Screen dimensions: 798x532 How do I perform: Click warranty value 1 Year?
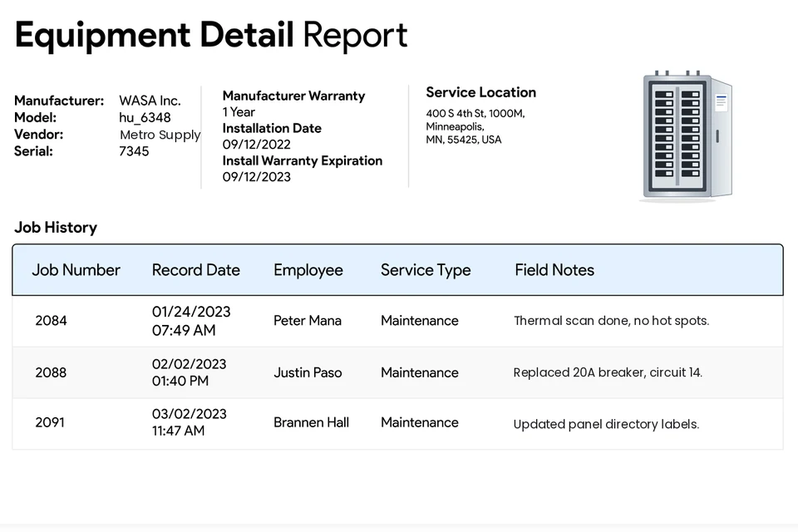(x=239, y=112)
